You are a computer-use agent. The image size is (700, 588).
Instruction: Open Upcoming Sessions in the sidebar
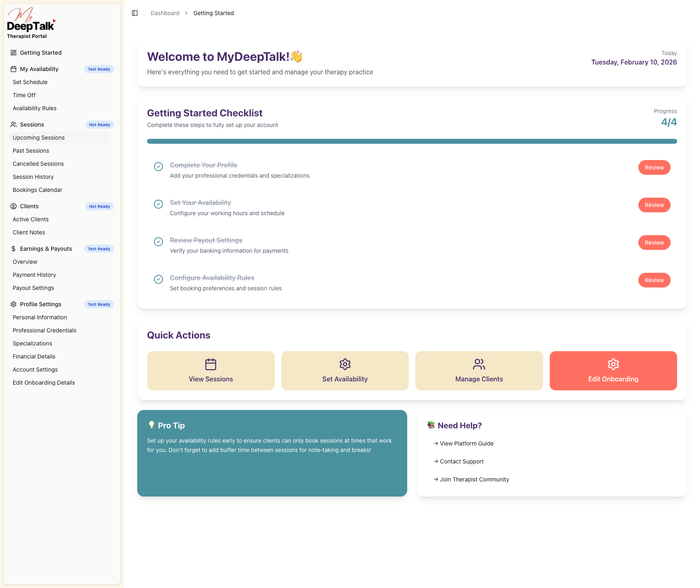point(39,138)
